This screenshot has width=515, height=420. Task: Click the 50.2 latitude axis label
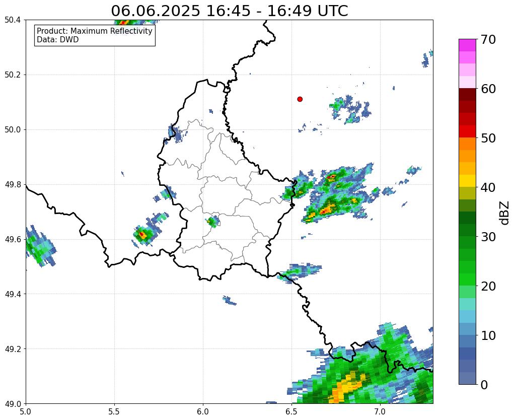13,75
